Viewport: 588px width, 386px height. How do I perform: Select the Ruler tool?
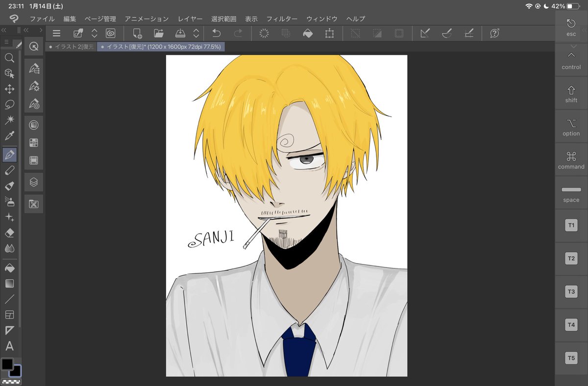tap(9, 330)
